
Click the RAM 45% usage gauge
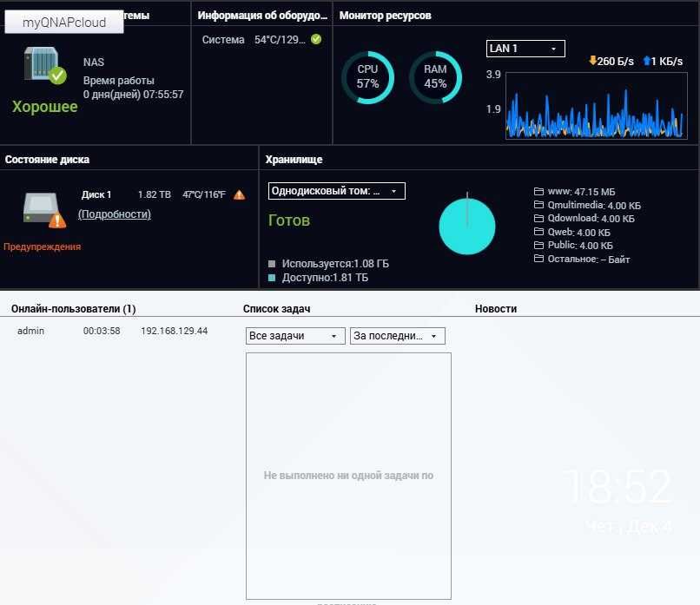(x=435, y=77)
